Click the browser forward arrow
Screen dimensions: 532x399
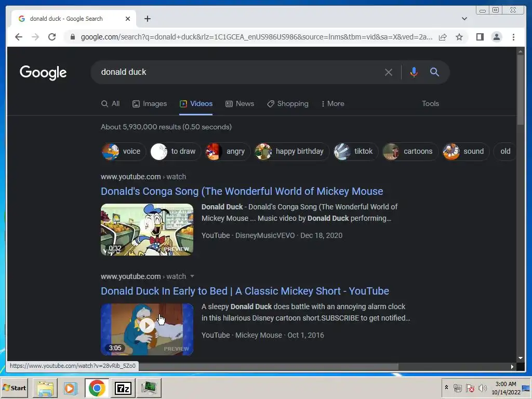[35, 37]
